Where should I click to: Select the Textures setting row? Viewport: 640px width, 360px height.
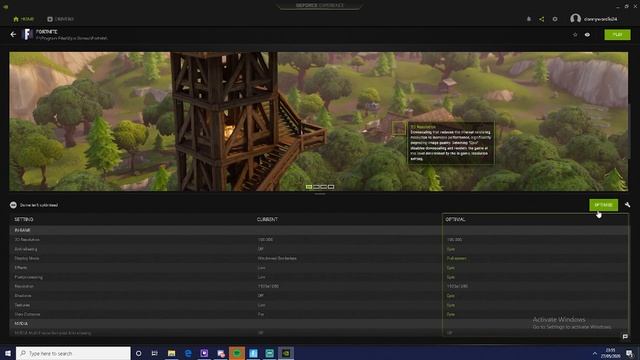pyautogui.click(x=318, y=305)
